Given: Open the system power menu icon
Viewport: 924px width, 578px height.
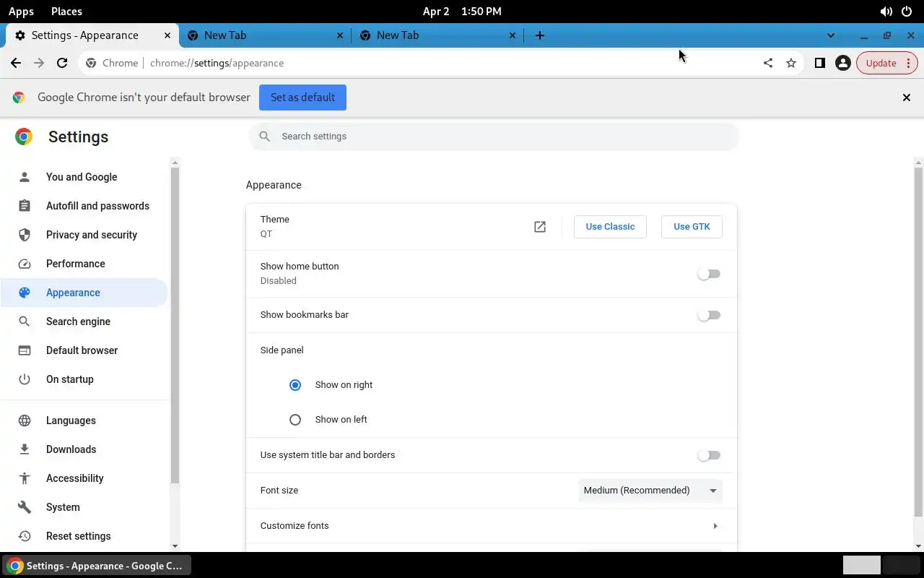Looking at the screenshot, I should (908, 12).
